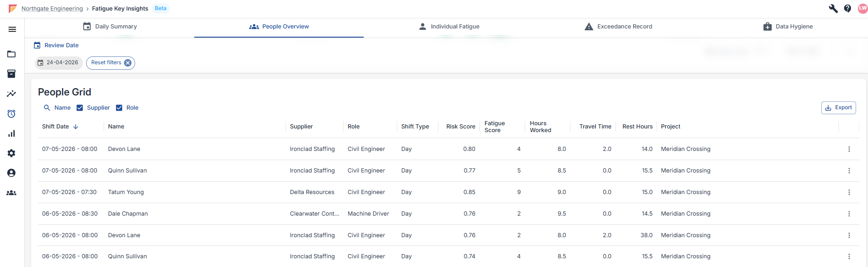Click the folder icon in sidebar
868x267 pixels.
coord(11,54)
